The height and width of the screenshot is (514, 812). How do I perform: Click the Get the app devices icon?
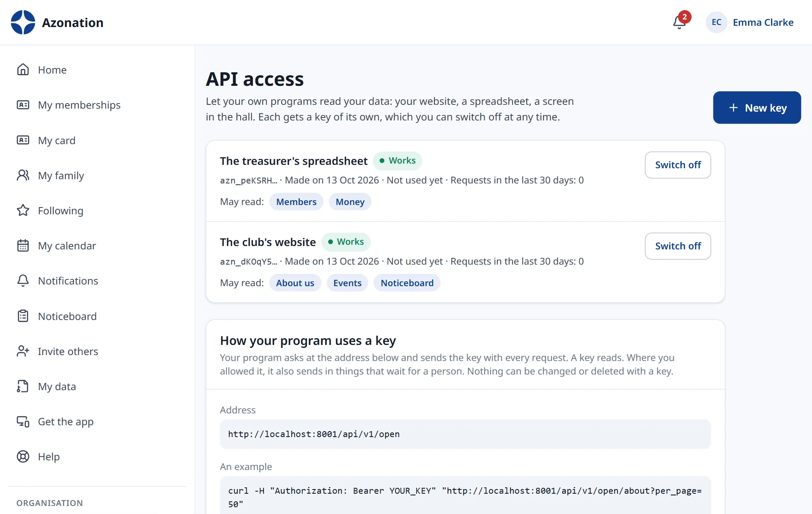click(x=23, y=421)
